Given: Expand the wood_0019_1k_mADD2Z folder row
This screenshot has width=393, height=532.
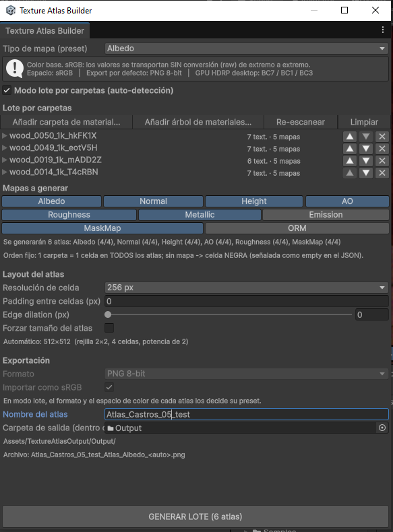Looking at the screenshot, I should [5, 160].
